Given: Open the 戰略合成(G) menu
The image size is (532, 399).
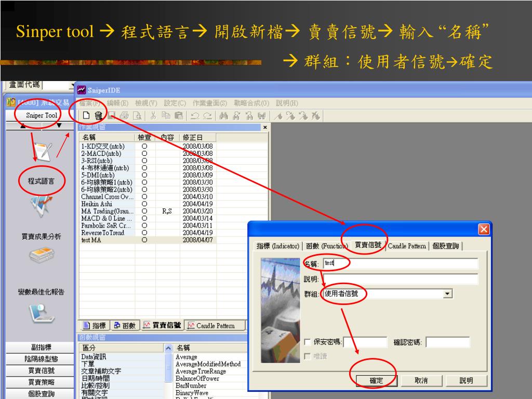Looking at the screenshot, I should [x=251, y=103].
